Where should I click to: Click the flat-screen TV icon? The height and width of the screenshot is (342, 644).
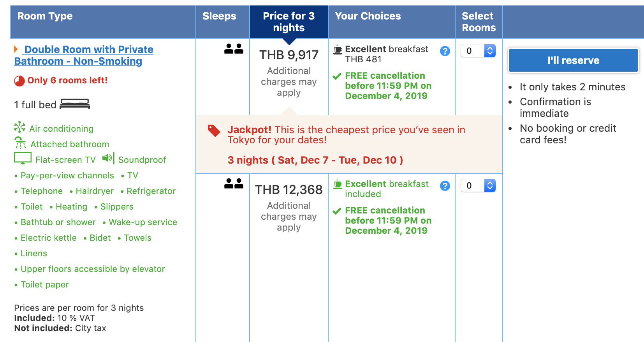pyautogui.click(x=23, y=158)
